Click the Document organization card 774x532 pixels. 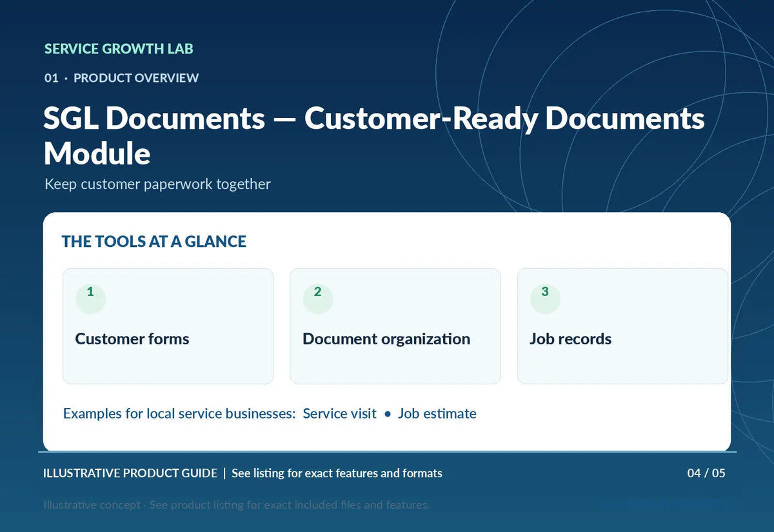coord(395,326)
